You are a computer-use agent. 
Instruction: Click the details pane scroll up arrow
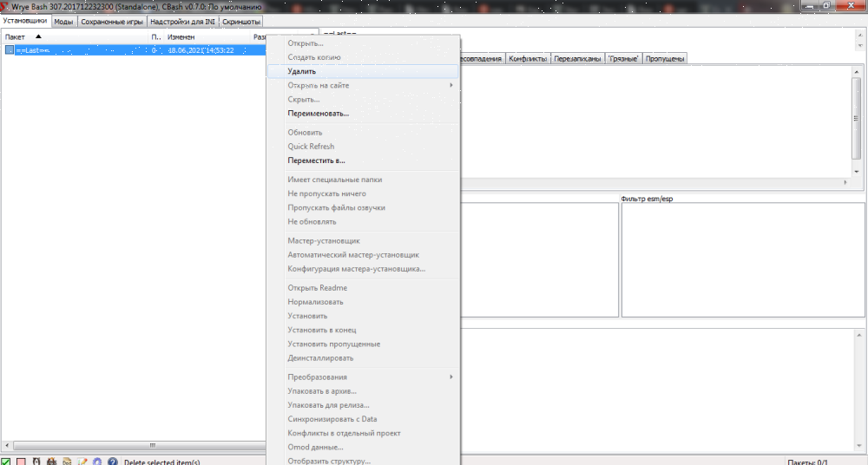click(x=857, y=71)
